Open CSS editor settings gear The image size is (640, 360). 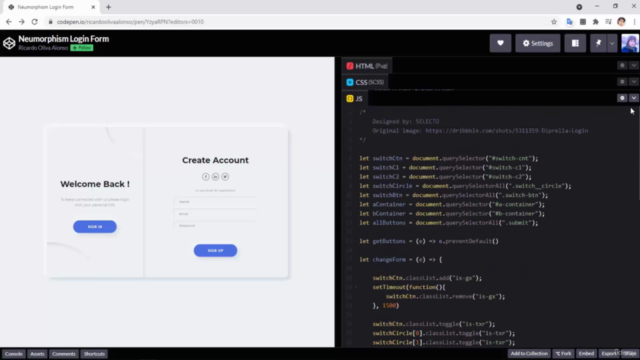tap(622, 82)
